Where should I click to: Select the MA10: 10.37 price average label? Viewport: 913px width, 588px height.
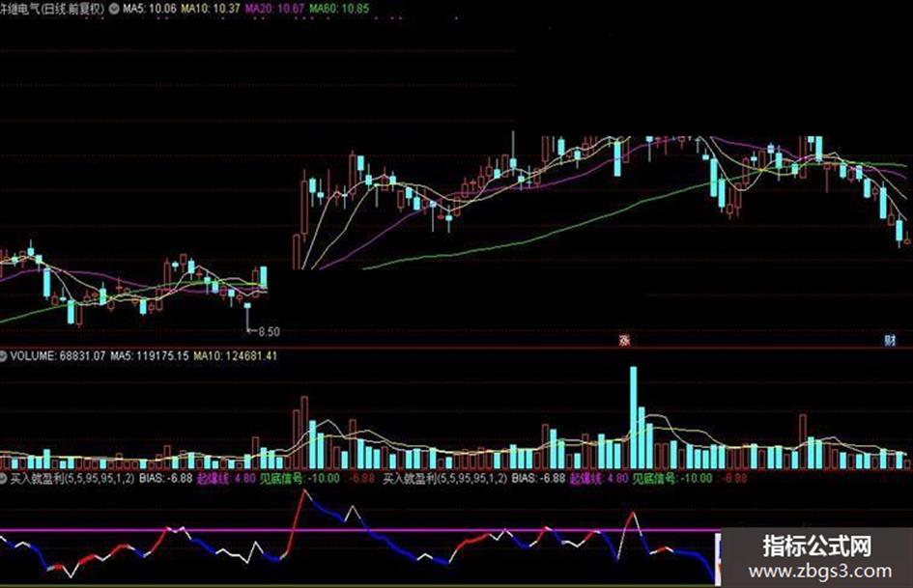point(211,9)
